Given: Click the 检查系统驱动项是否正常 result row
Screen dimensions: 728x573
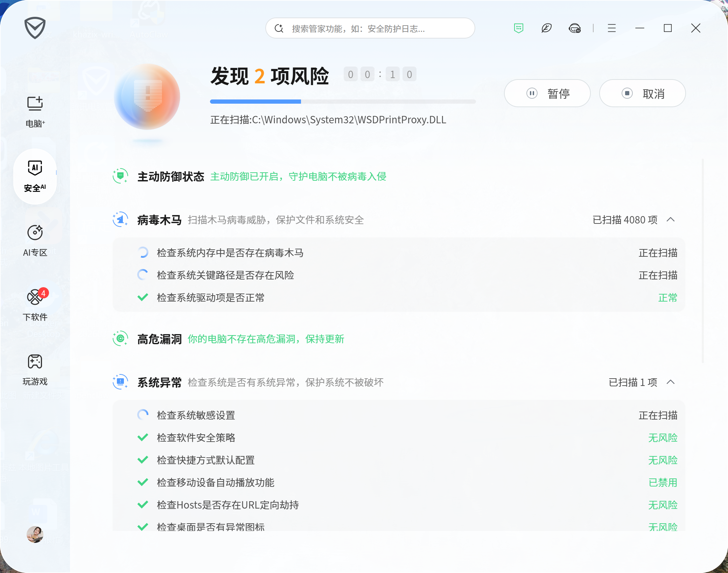Looking at the screenshot, I should click(211, 297).
